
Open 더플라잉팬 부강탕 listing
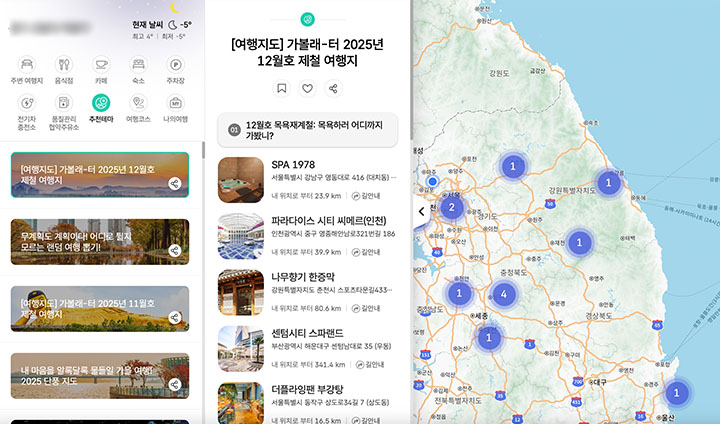pos(307,390)
